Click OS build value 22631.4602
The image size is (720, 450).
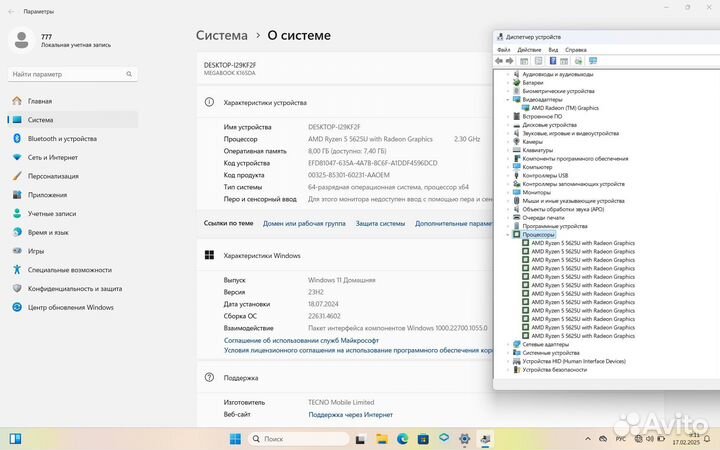click(324, 316)
